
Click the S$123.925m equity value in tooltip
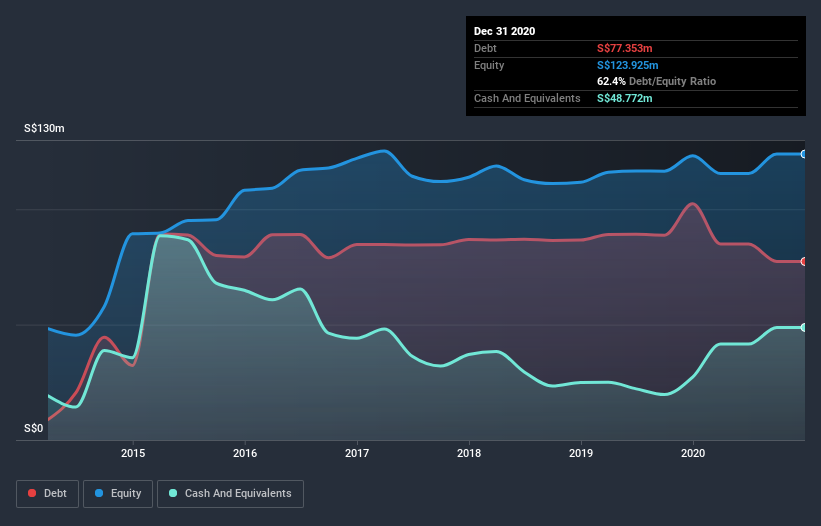628,65
